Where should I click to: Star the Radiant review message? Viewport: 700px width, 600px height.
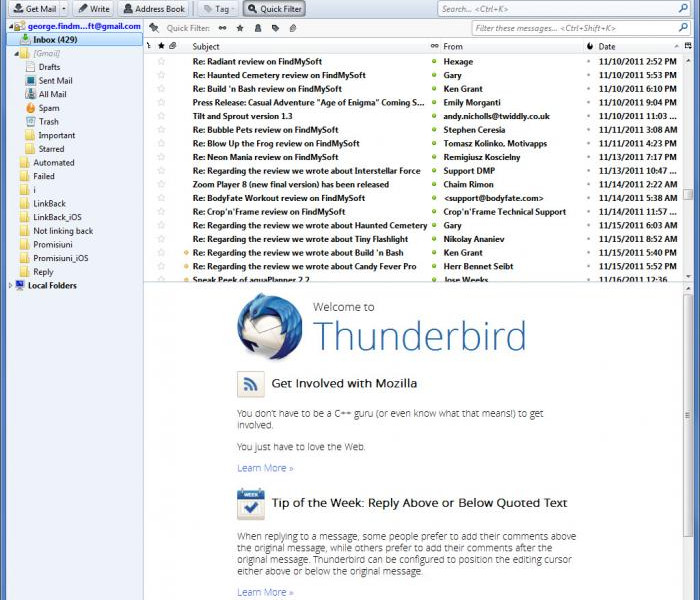[161, 62]
